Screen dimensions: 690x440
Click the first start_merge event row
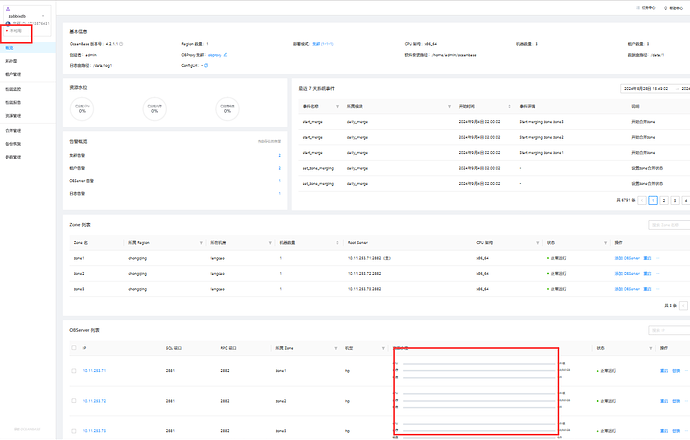pyautogui.click(x=494, y=122)
